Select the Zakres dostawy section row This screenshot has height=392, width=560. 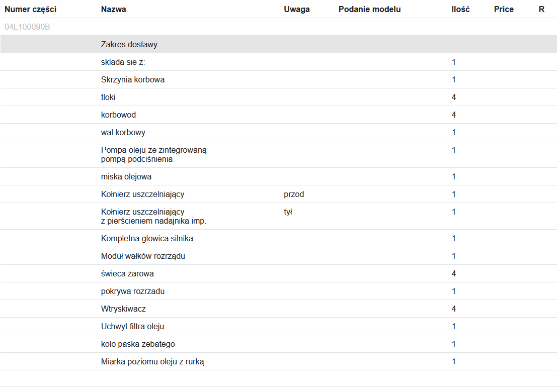pos(129,45)
